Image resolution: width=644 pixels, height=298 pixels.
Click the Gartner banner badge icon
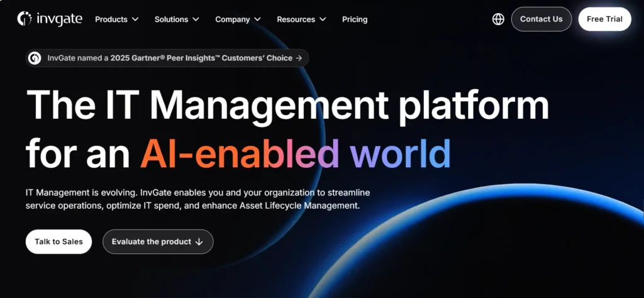coord(36,58)
